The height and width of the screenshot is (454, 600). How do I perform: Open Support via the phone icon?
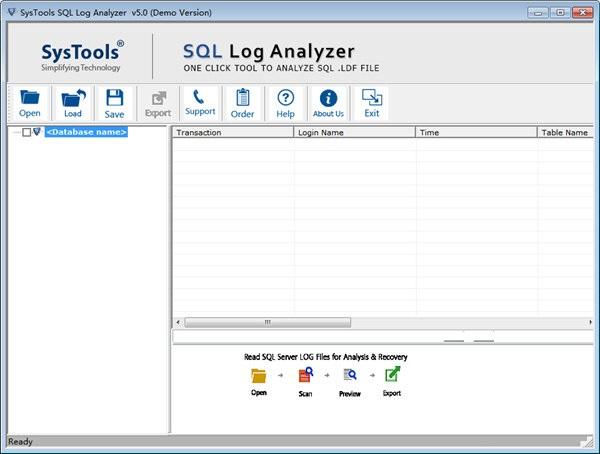(200, 103)
